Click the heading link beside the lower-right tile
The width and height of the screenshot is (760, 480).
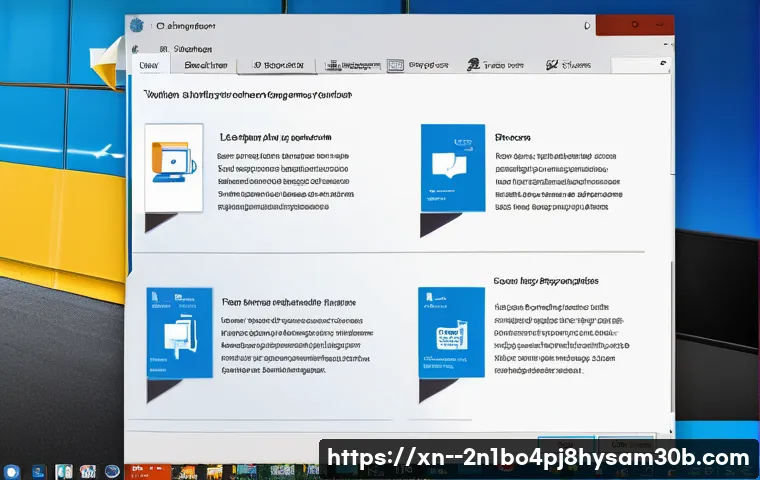pos(545,282)
